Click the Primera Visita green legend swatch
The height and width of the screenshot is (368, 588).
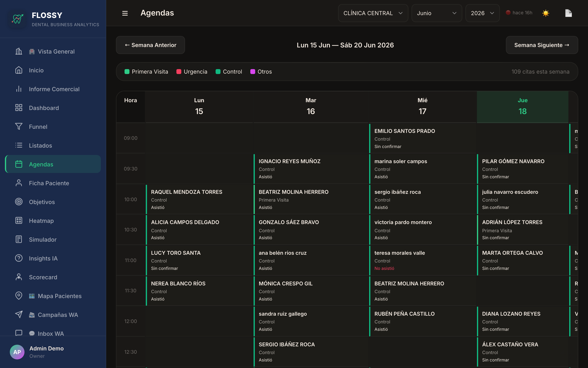[127, 72]
